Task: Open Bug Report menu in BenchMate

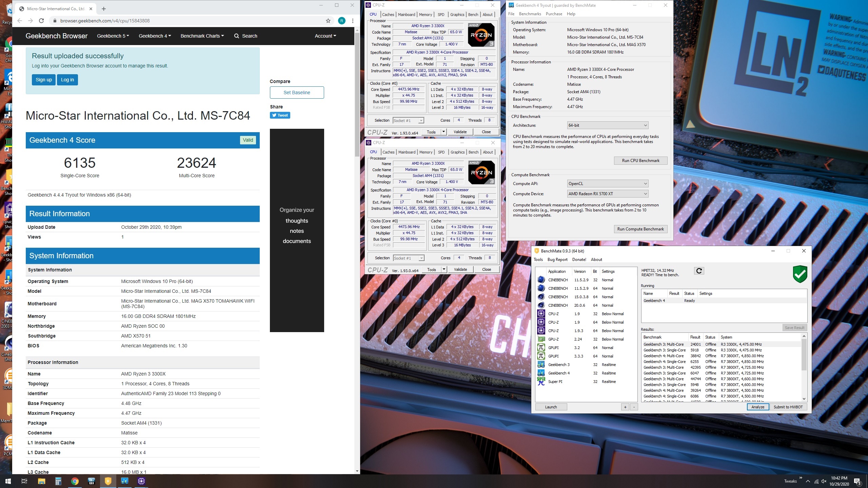Action: 557,260
